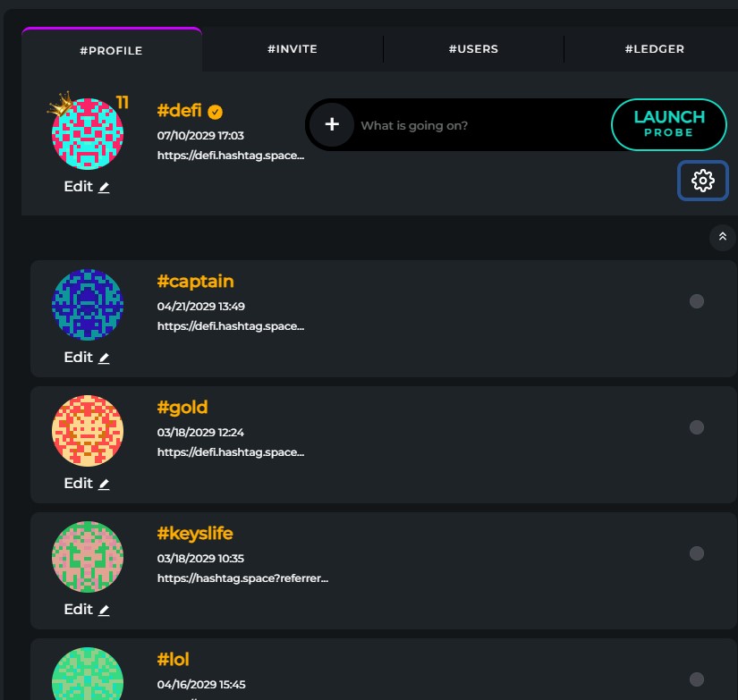The width and height of the screenshot is (738, 700).
Task: Click the plus icon beside the post field
Action: coord(332,124)
